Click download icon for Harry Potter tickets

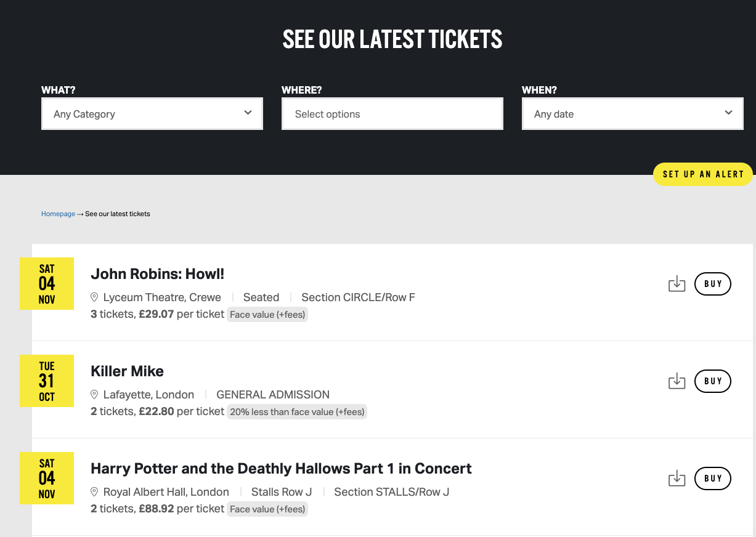pos(677,478)
